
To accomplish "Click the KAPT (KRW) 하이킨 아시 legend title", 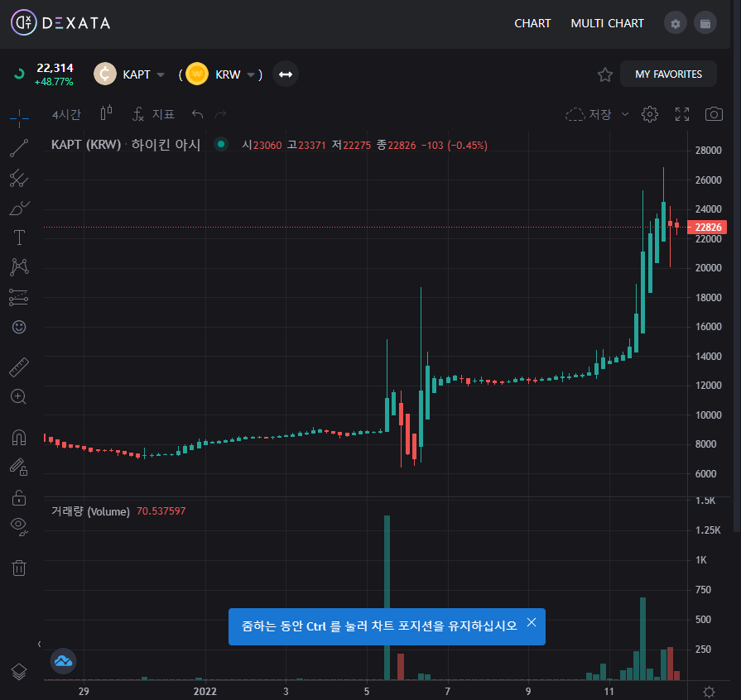I will click(126, 145).
